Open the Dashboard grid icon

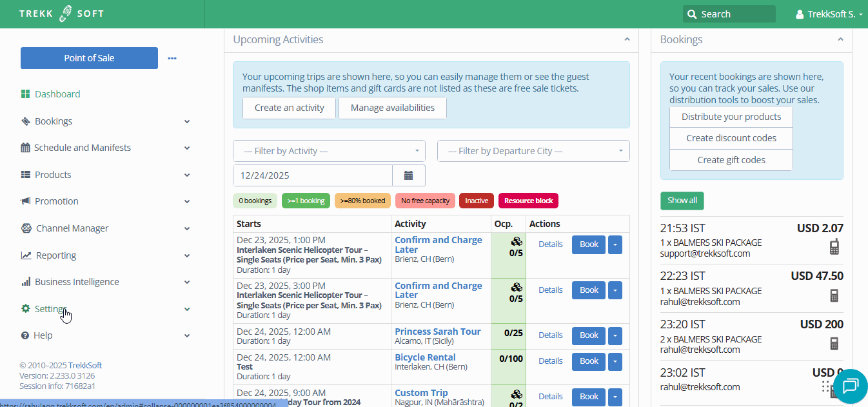(26, 94)
